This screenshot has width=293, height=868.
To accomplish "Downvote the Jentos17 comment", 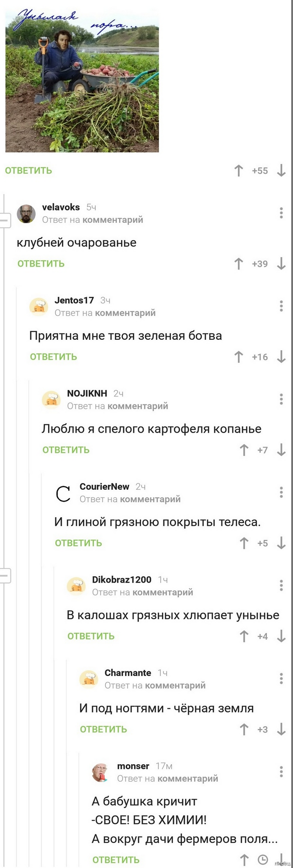I will (x=282, y=357).
